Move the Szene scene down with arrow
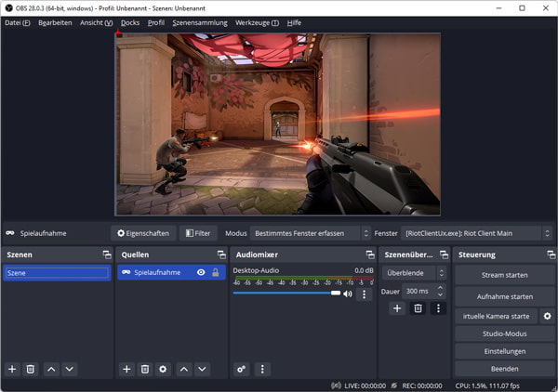 pyautogui.click(x=69, y=369)
